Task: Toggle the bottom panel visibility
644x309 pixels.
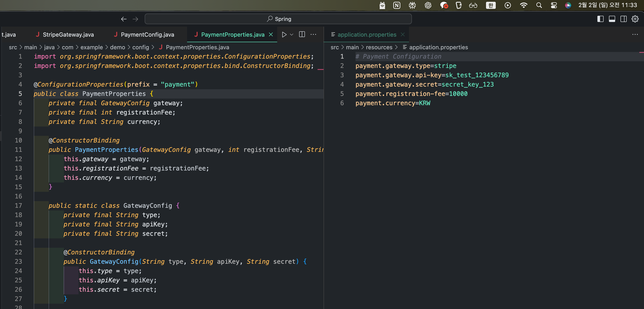Action: 612,19
